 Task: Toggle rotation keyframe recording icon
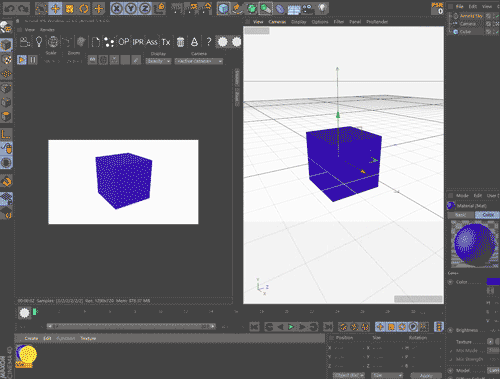pyautogui.click(x=402, y=327)
